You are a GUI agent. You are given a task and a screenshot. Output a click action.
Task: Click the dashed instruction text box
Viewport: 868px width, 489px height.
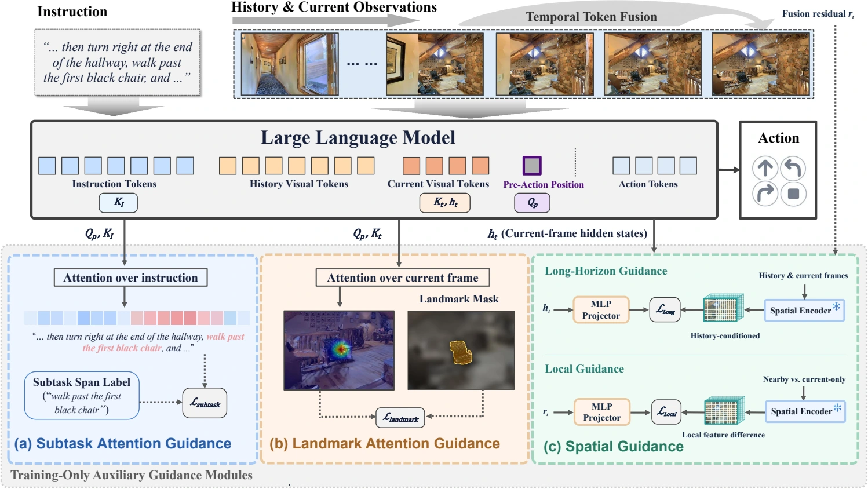(x=118, y=63)
